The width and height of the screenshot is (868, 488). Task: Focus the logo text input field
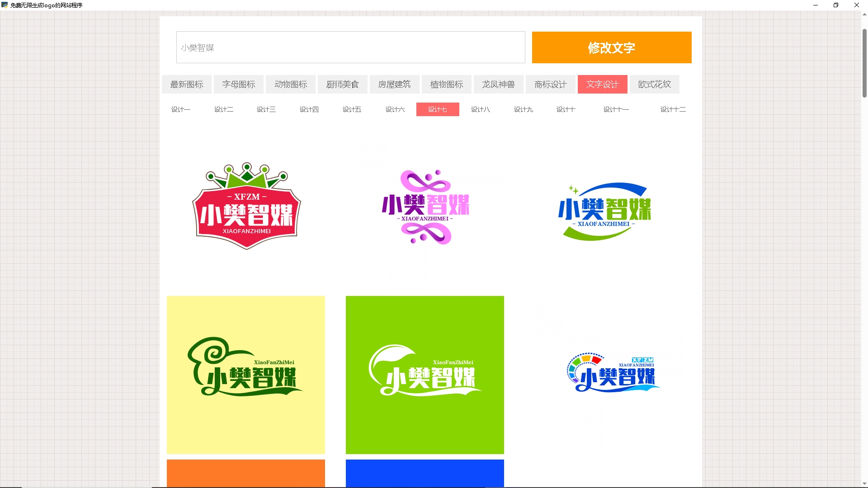click(x=350, y=47)
